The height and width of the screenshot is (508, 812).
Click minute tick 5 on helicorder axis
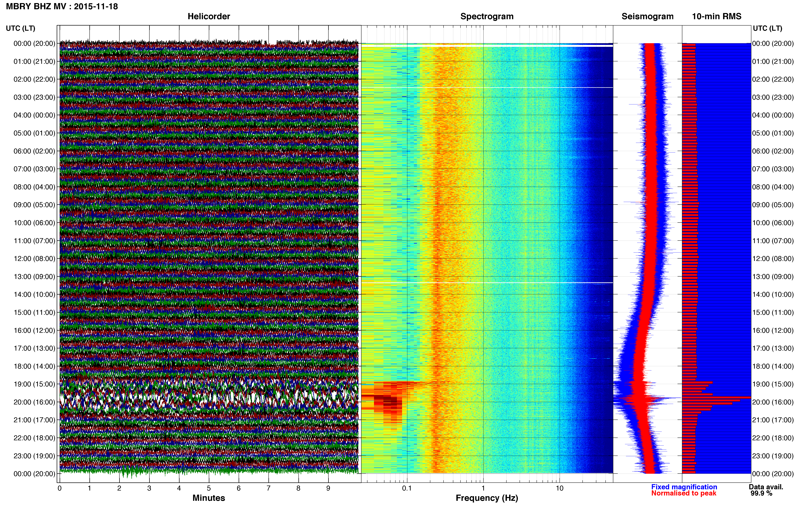pos(209,488)
